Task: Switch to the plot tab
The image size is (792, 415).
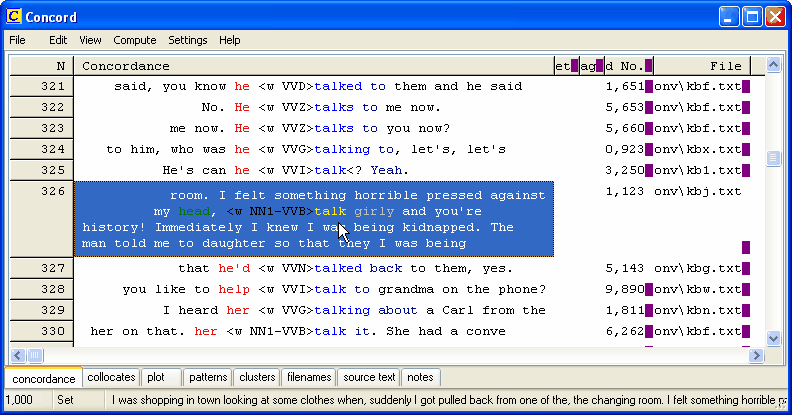Action: pos(156,377)
